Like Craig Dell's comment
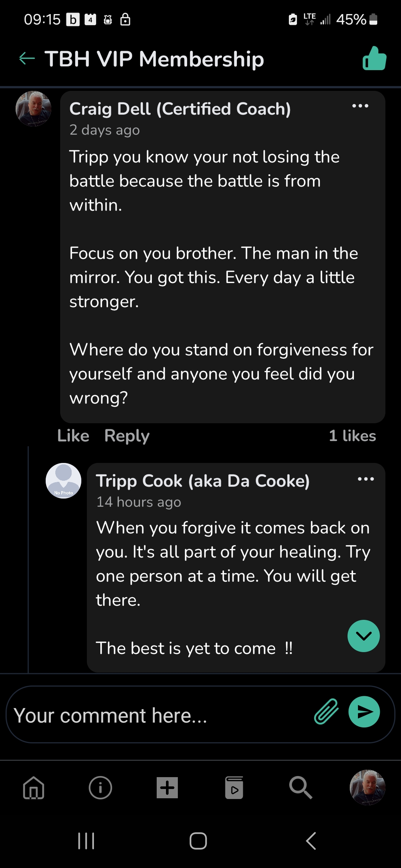Screen dimensions: 401x868 point(73,435)
